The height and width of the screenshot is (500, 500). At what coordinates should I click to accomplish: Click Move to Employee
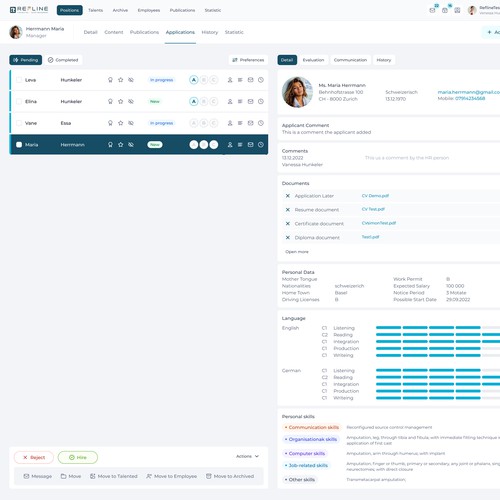point(172,476)
